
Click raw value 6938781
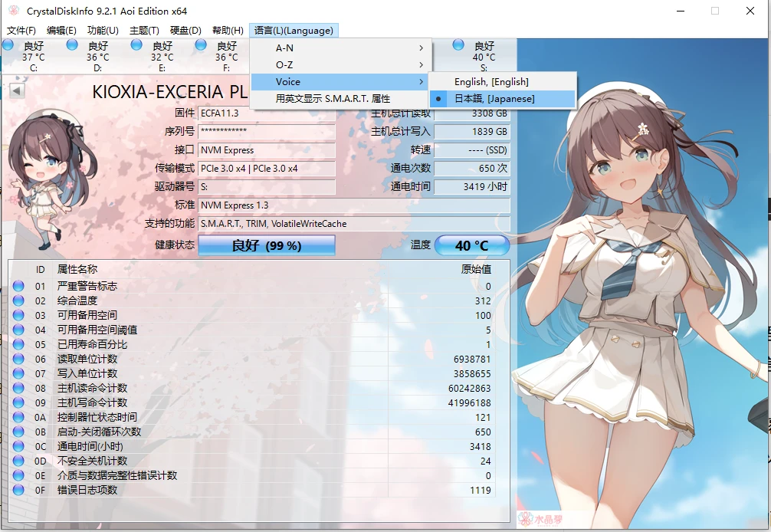coord(472,360)
